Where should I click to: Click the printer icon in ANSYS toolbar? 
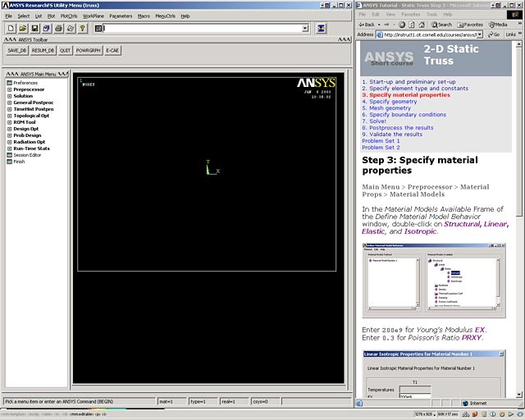(58, 29)
